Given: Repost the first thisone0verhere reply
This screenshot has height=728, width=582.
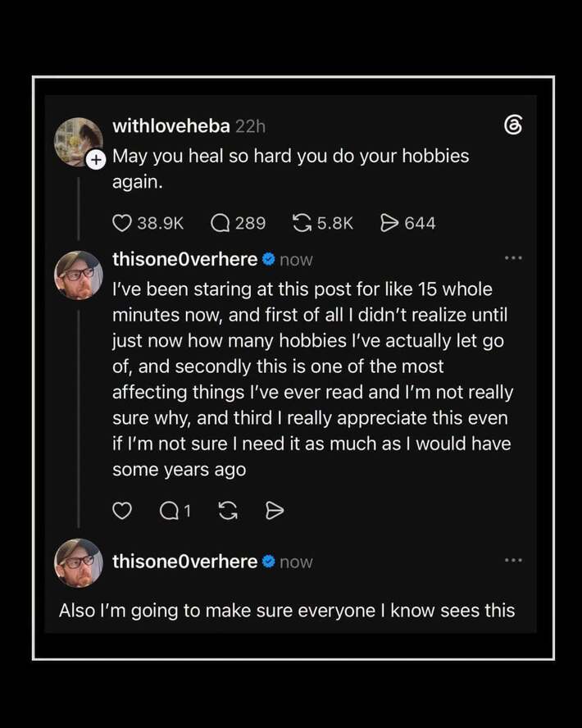Looking at the screenshot, I should pyautogui.click(x=228, y=511).
